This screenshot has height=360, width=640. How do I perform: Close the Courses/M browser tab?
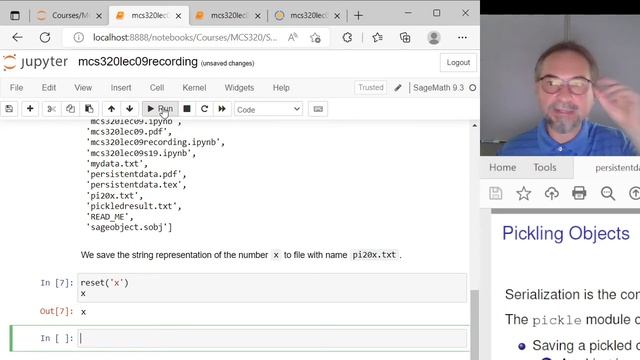click(x=99, y=16)
